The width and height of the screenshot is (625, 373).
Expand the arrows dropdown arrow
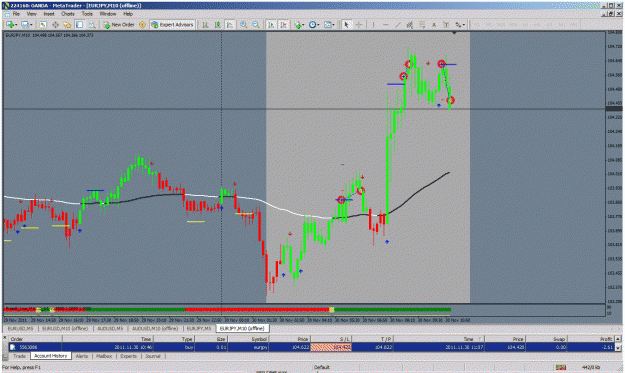(x=464, y=25)
